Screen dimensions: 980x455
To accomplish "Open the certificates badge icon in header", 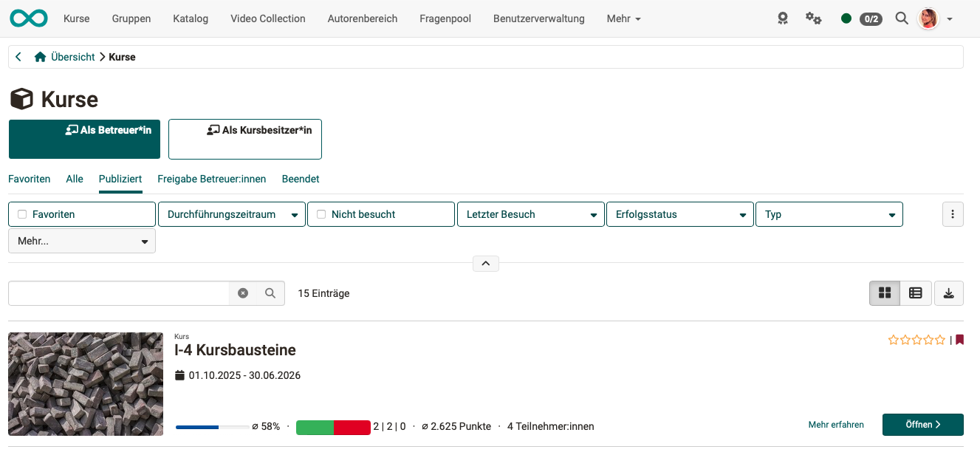I will 783,18.
